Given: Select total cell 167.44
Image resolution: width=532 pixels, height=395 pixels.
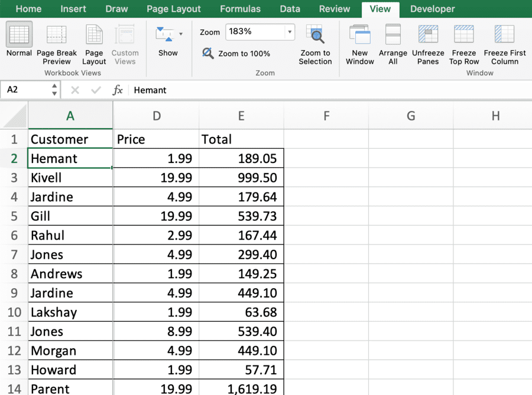Looking at the screenshot, I should point(241,235).
